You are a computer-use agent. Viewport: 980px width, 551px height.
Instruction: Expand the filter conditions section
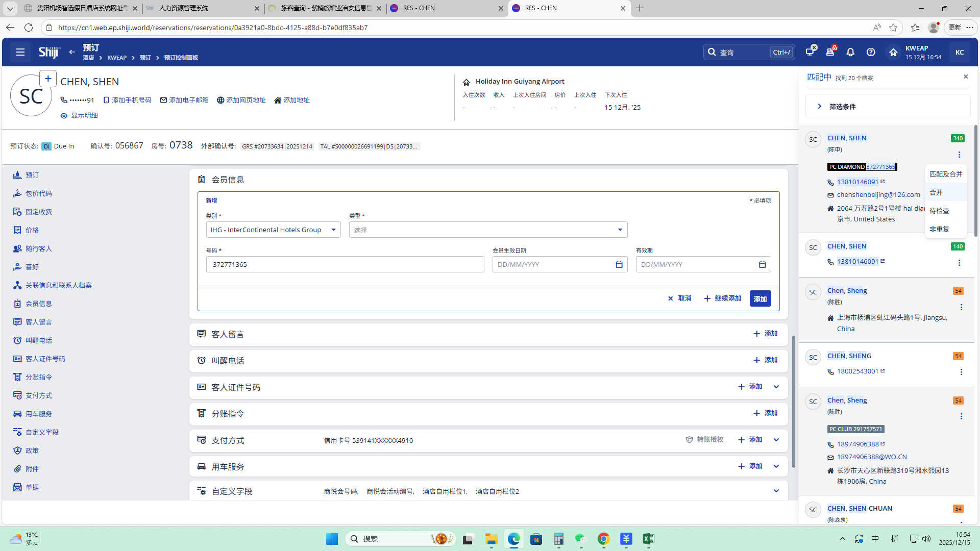pos(820,107)
